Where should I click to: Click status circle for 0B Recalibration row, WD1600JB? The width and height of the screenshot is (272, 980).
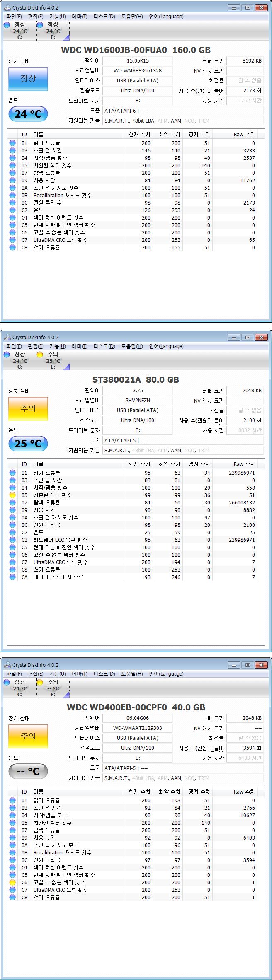(x=12, y=195)
